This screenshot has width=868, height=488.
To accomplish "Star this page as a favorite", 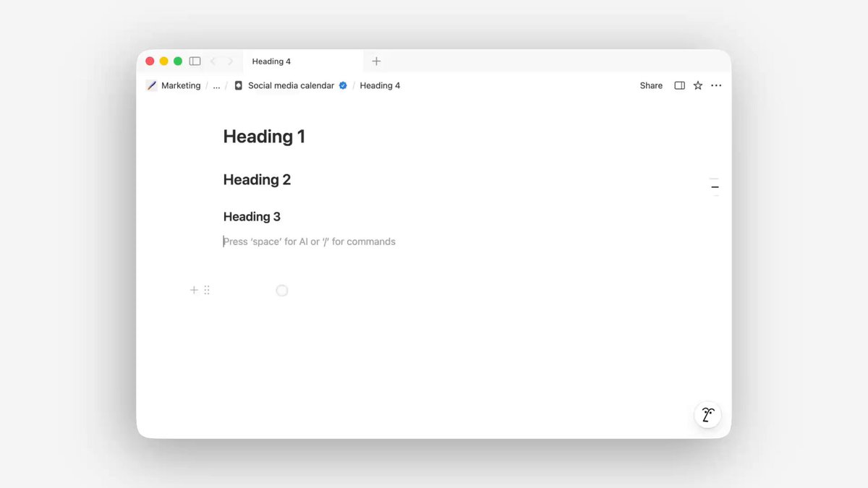I will (698, 85).
